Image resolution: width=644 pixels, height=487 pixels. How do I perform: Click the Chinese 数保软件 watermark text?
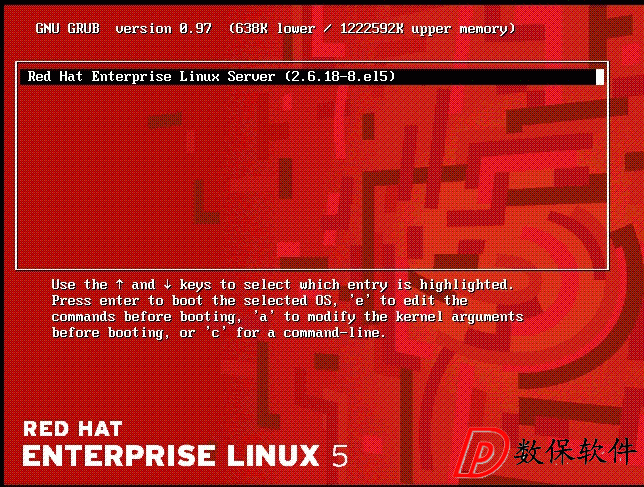(x=575, y=451)
